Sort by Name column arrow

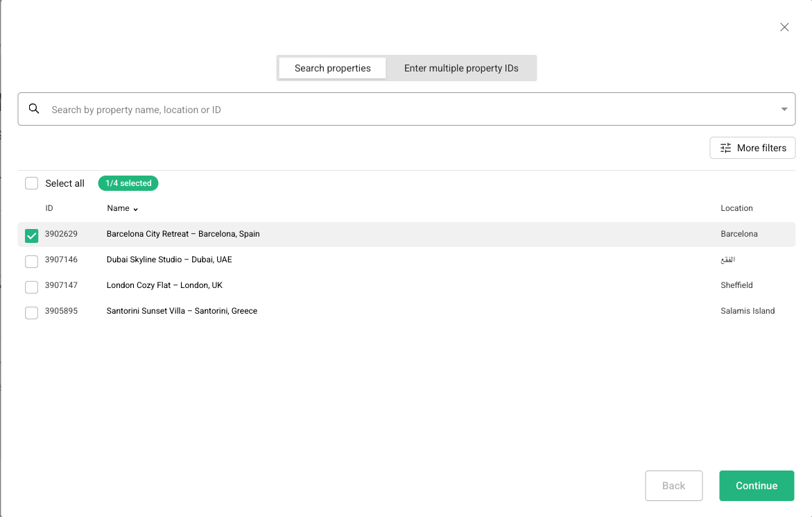136,209
